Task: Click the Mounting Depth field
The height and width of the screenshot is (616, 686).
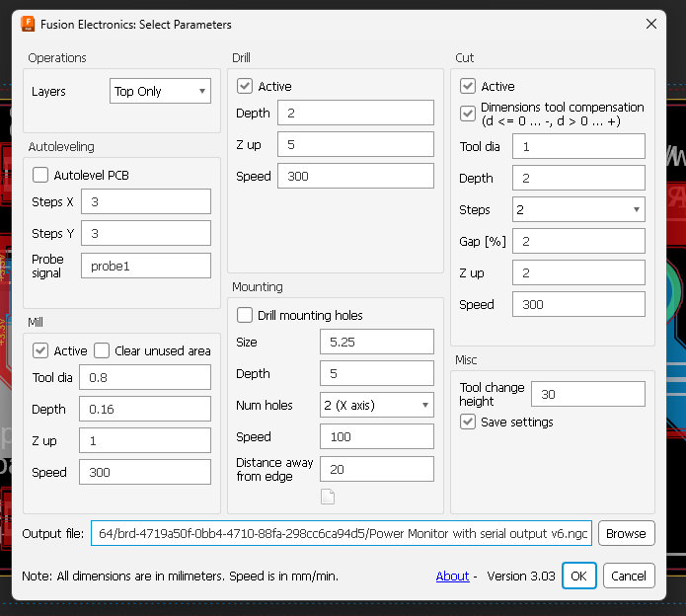Action: click(x=377, y=373)
